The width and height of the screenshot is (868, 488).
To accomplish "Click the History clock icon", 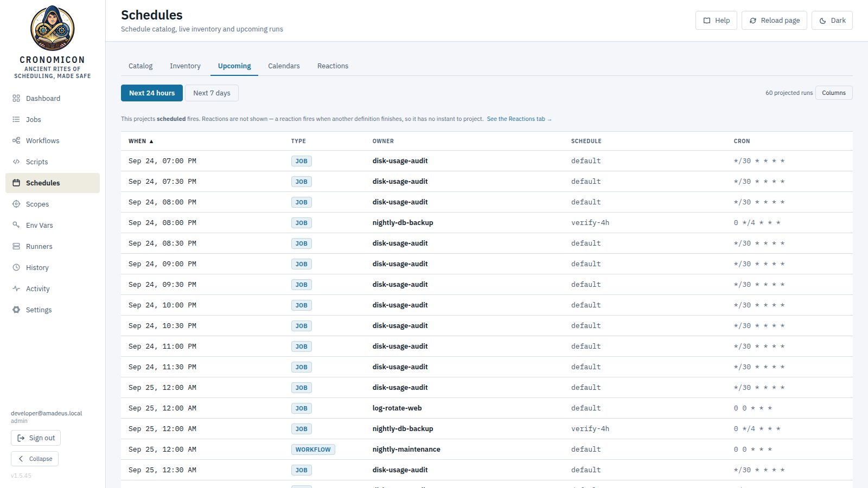I will tap(16, 267).
